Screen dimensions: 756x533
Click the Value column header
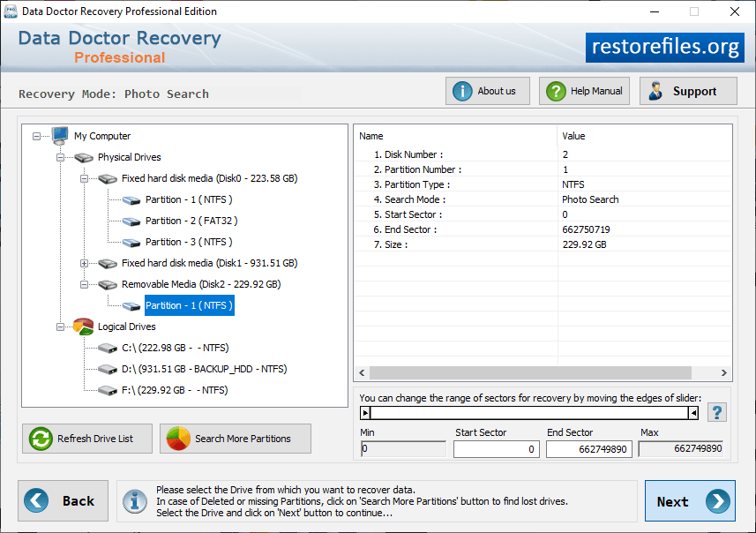pyautogui.click(x=644, y=136)
